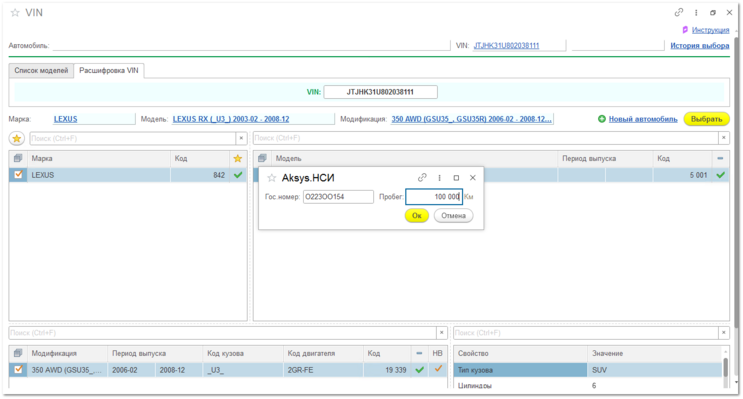The height and width of the screenshot is (399, 743).
Task: Click select-all icon in Марка table header
Action: pos(18,158)
